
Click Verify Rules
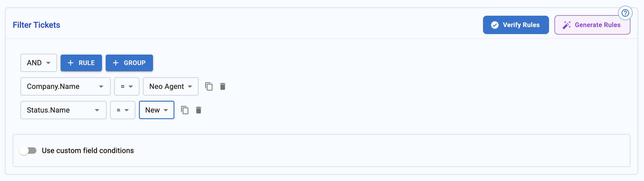click(516, 25)
